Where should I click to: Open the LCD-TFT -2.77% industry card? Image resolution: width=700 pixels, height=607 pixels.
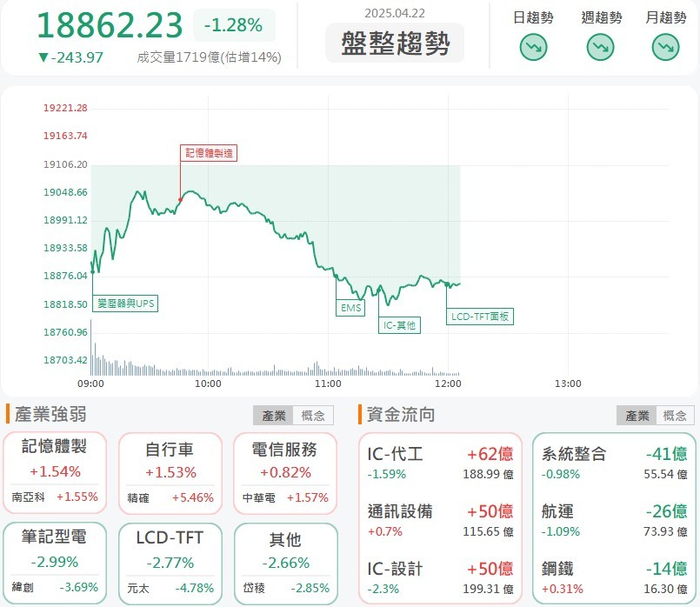[x=170, y=564]
